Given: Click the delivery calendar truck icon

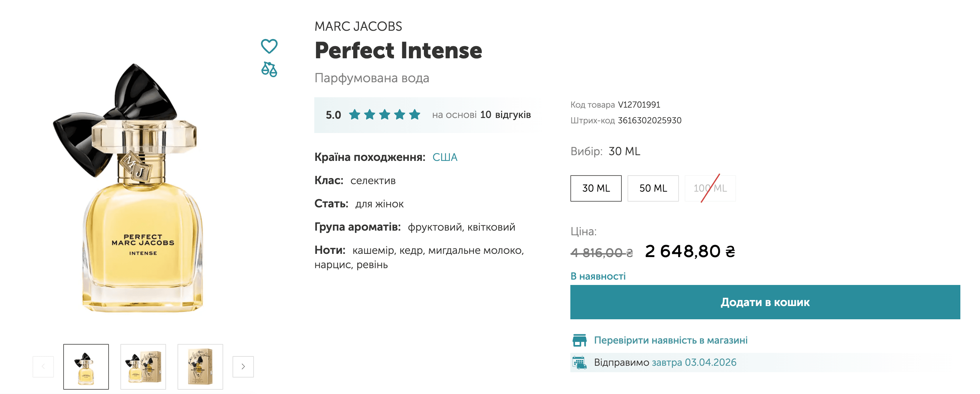Looking at the screenshot, I should (579, 363).
